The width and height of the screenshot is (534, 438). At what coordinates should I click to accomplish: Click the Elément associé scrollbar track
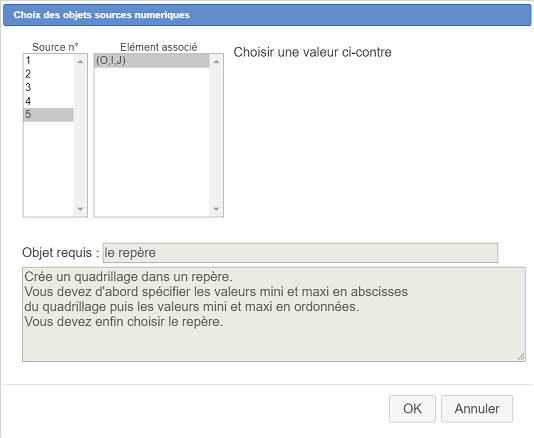(216, 136)
